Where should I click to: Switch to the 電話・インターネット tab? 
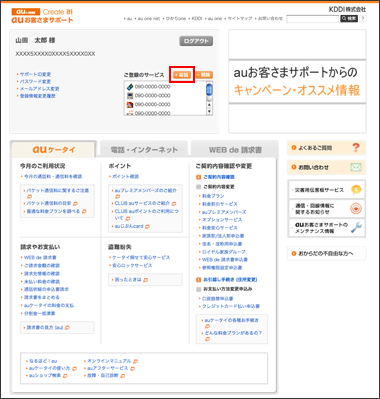click(144, 150)
